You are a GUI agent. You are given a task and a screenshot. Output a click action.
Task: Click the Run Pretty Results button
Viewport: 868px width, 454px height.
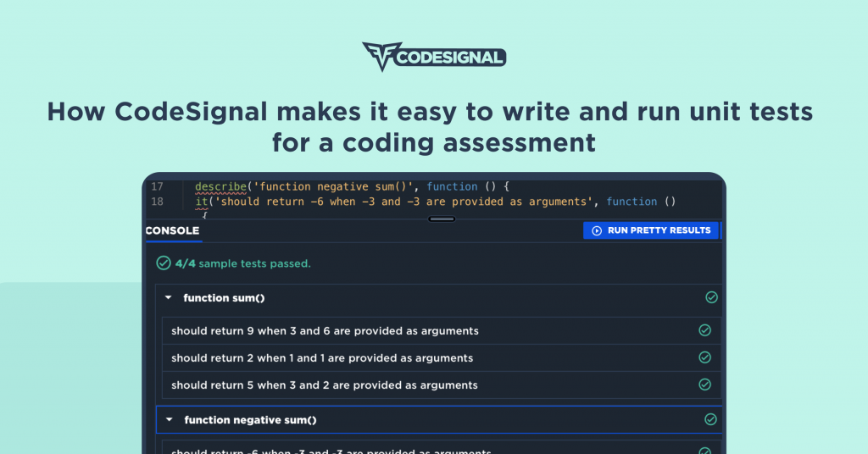tap(651, 230)
